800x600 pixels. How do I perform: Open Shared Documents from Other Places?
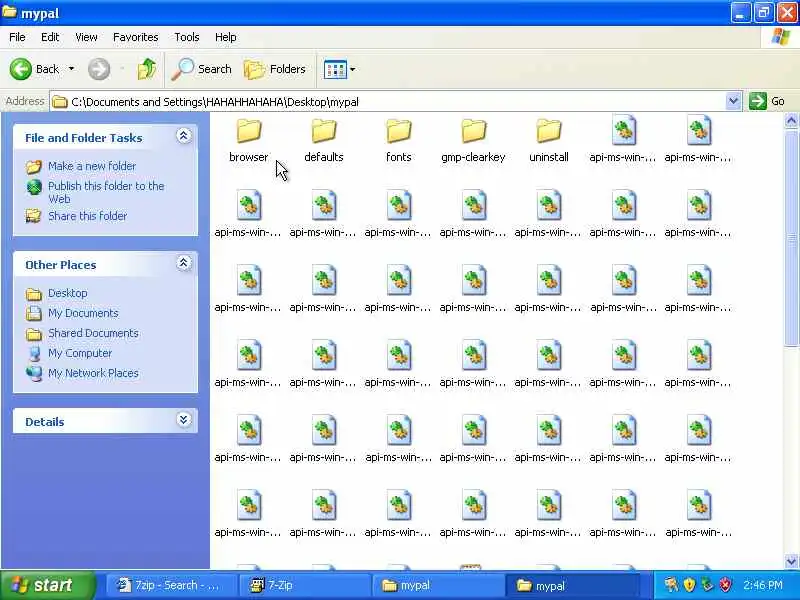click(x=93, y=333)
